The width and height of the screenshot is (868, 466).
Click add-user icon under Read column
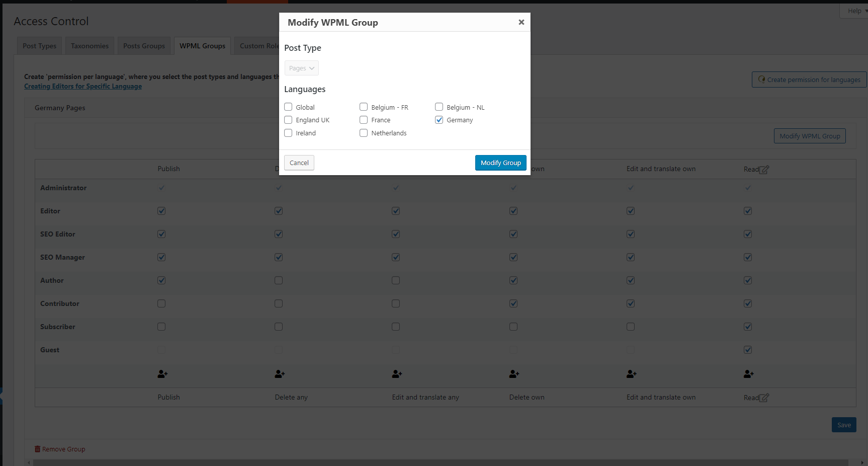coord(748,374)
